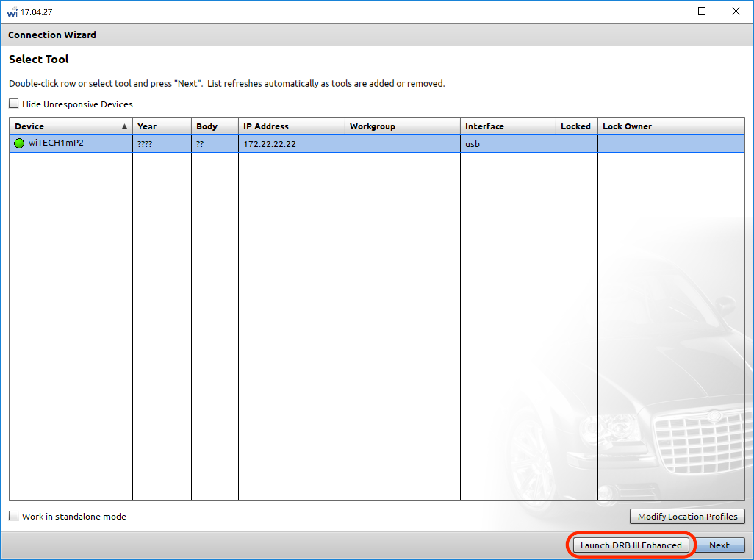Open Modify Location Profiles
The image size is (754, 560).
(687, 516)
